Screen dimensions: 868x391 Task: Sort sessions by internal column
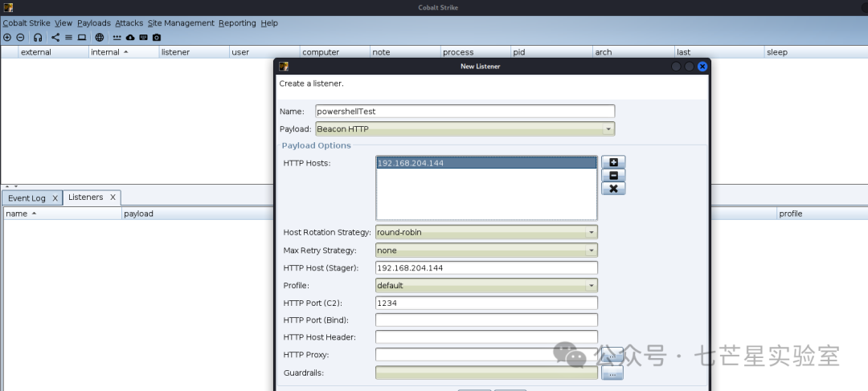pyautogui.click(x=124, y=52)
